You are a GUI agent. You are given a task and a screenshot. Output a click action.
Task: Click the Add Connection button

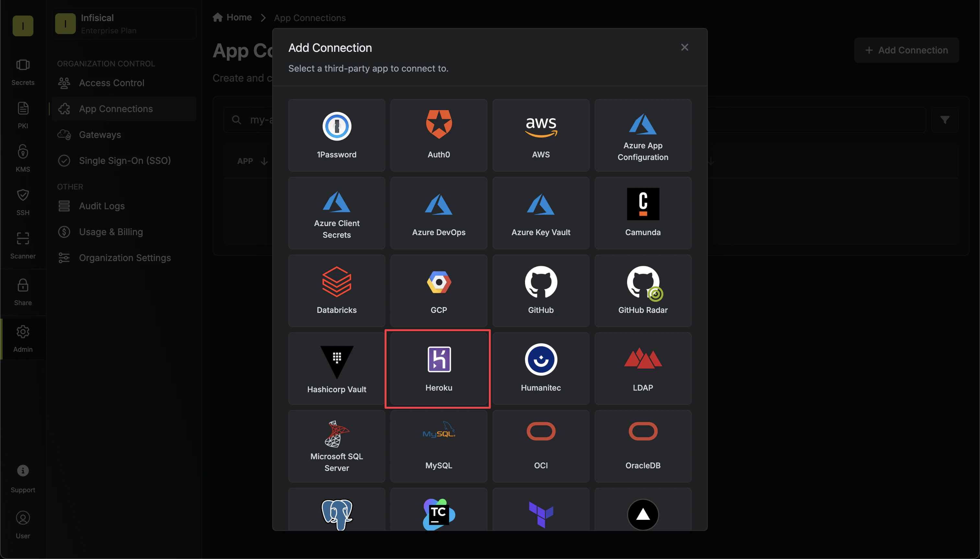pyautogui.click(x=906, y=50)
